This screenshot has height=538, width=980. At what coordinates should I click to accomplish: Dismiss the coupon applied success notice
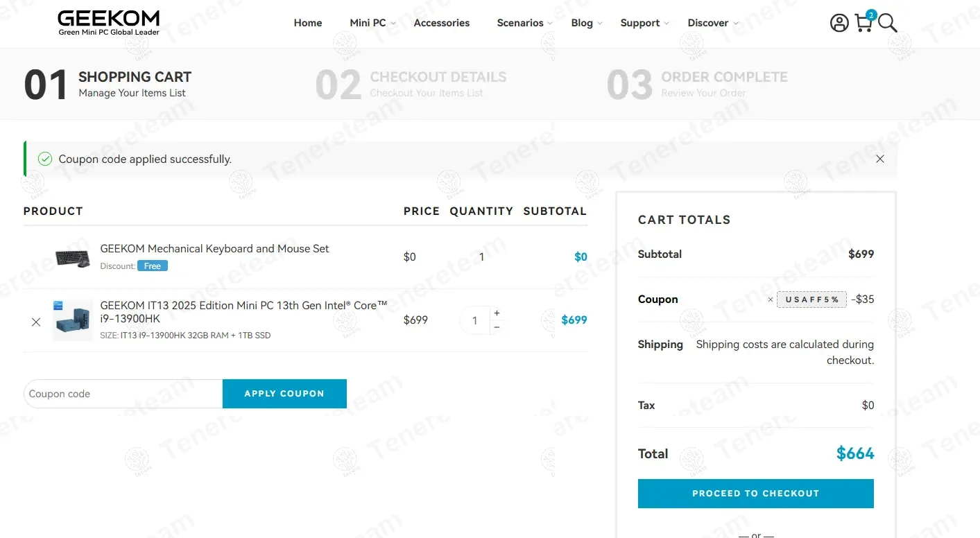[x=879, y=159]
